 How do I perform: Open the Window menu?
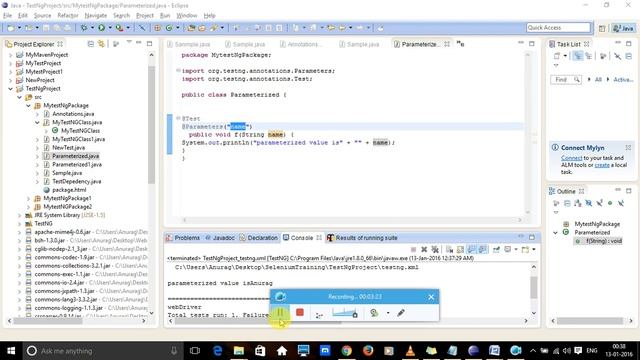pos(187,16)
